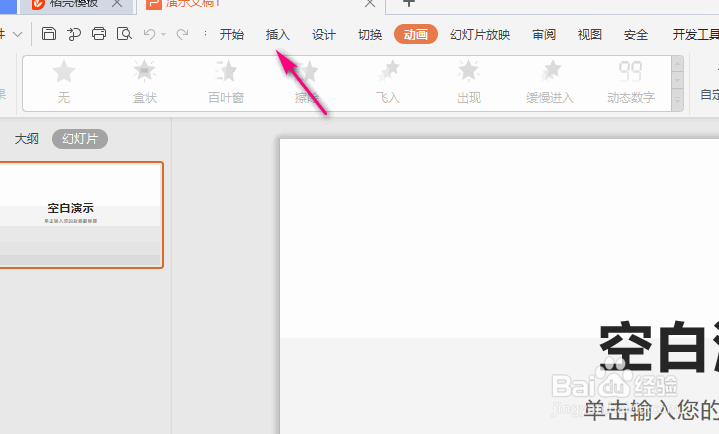Switch to 大纲 outline view
Image resolution: width=719 pixels, height=434 pixels.
tap(27, 139)
